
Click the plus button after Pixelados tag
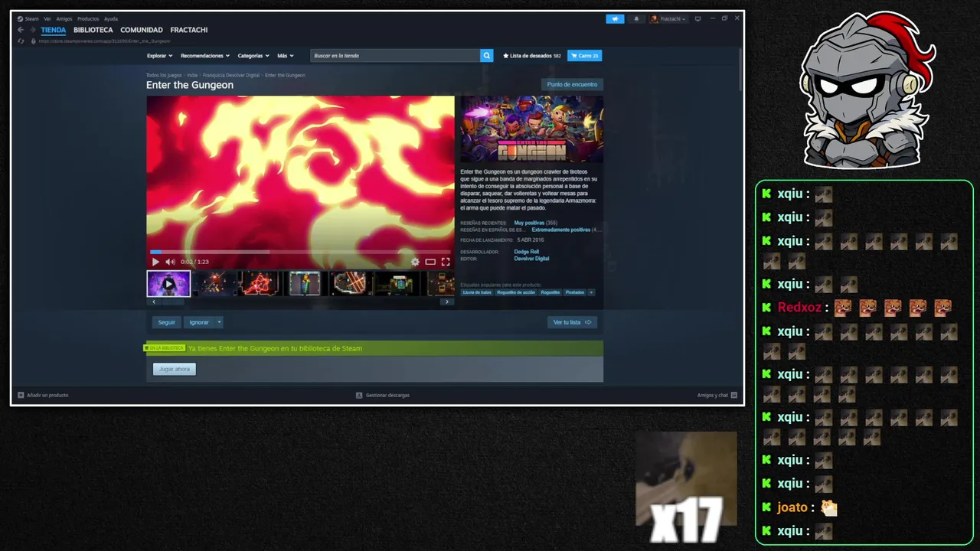coord(591,292)
